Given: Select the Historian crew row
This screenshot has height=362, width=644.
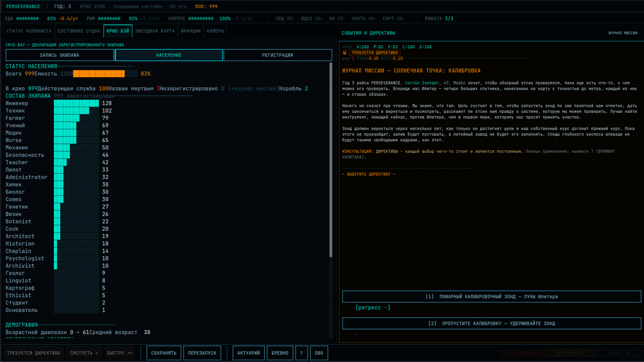Looking at the screenshot, I should pyautogui.click(x=58, y=244).
